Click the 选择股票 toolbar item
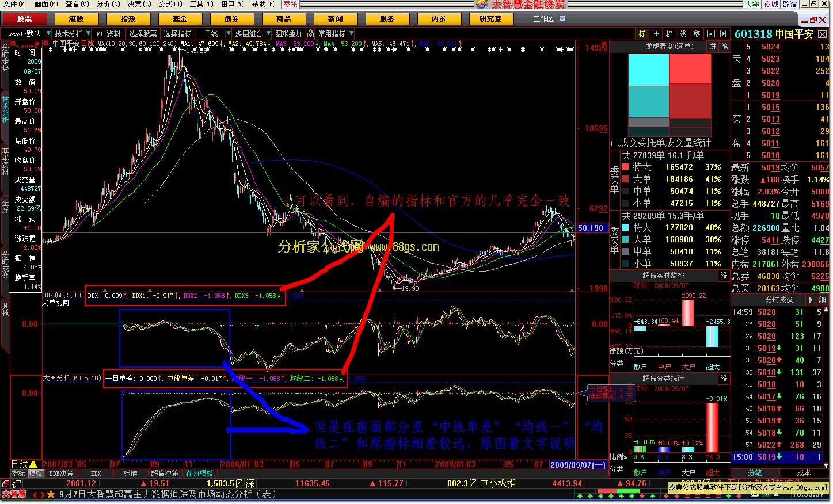 pyautogui.click(x=143, y=34)
